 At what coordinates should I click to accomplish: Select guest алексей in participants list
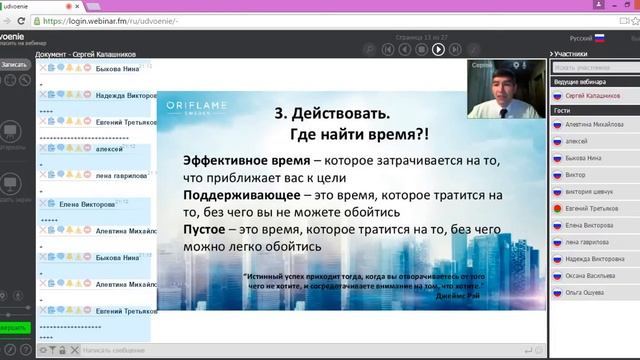[595, 141]
